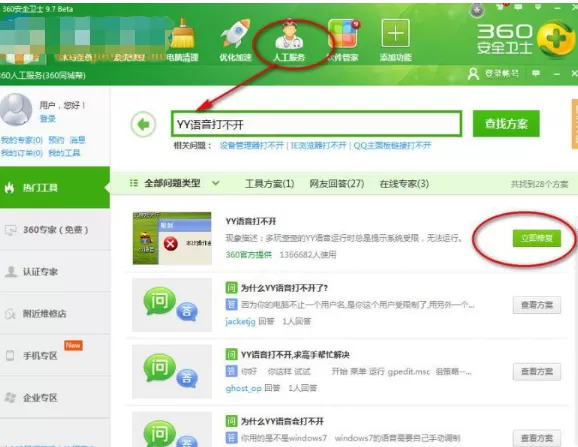Open the YY语音打不开,求高手帮忙解决 question title
The image size is (578, 447).
click(x=295, y=355)
